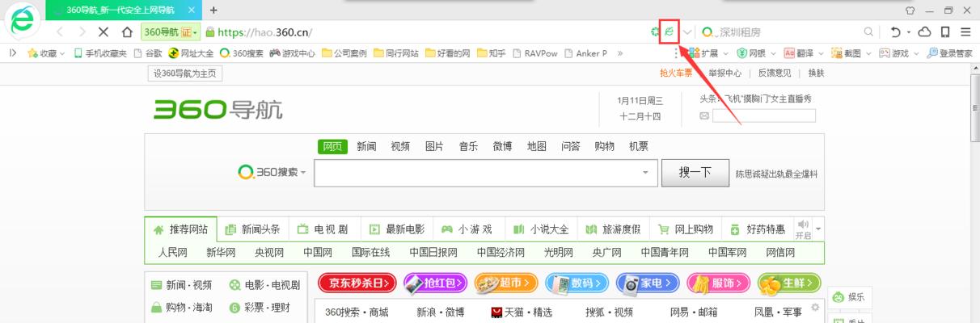
Task: Open the 网址大全 bookmark
Action: coord(192,53)
